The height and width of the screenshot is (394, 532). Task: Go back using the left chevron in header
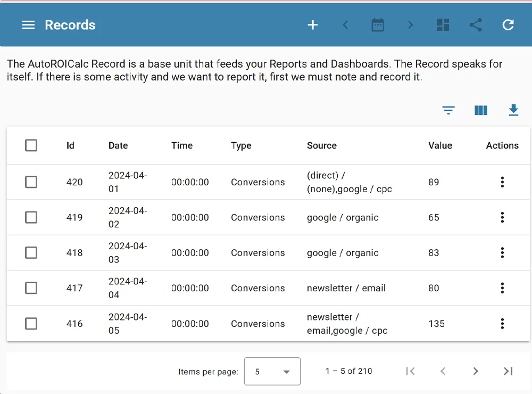[345, 24]
